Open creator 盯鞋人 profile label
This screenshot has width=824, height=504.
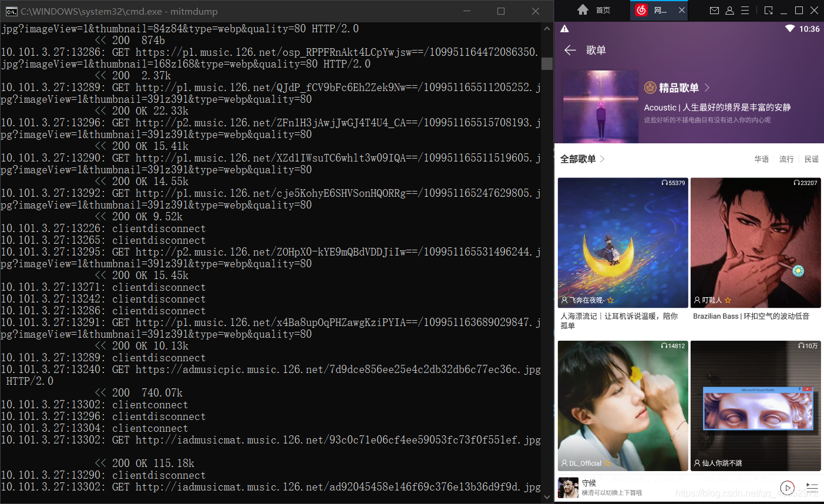[x=708, y=300]
